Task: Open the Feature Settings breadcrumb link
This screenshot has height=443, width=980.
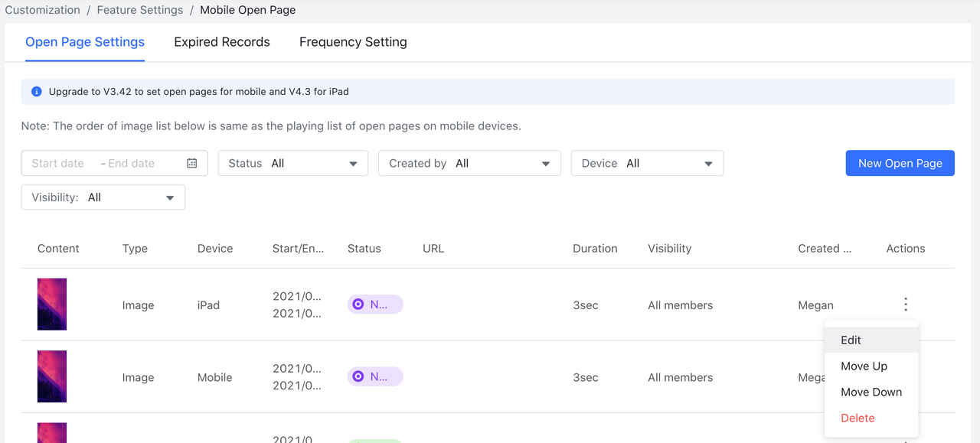Action: pos(139,9)
